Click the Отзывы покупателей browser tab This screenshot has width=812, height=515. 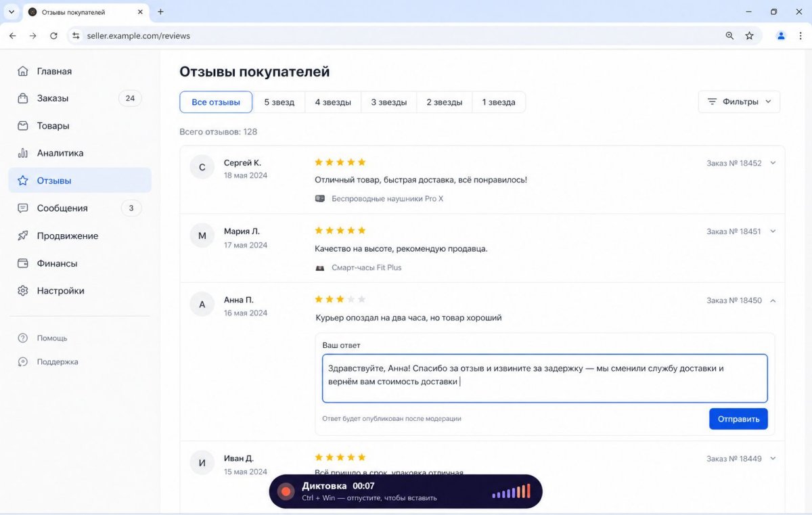[85, 12]
